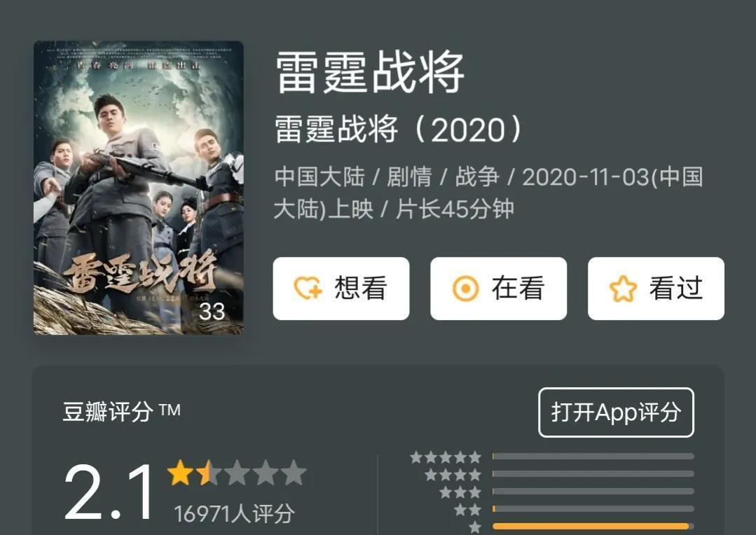Open the 雷霆战将 poster thumbnail
The width and height of the screenshot is (756, 535).
139,188
